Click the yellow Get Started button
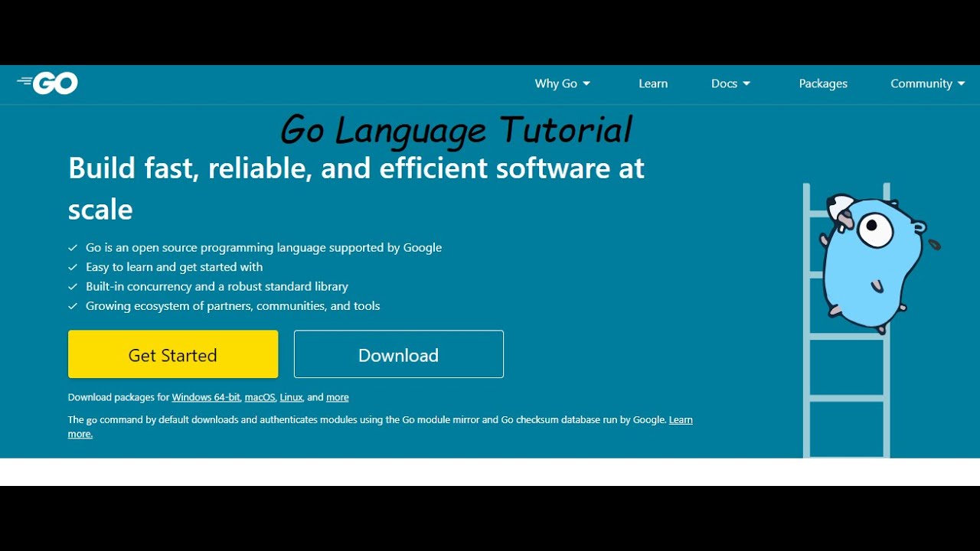This screenshot has height=551, width=980. [173, 354]
